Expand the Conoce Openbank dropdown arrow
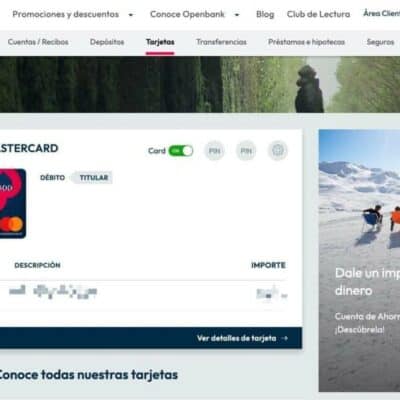The width and height of the screenshot is (400, 400). [237, 15]
